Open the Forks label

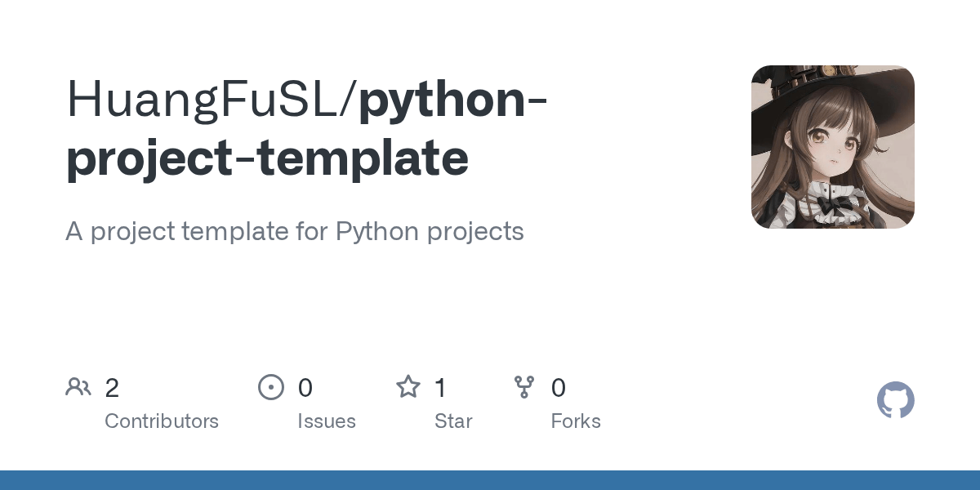(576, 421)
